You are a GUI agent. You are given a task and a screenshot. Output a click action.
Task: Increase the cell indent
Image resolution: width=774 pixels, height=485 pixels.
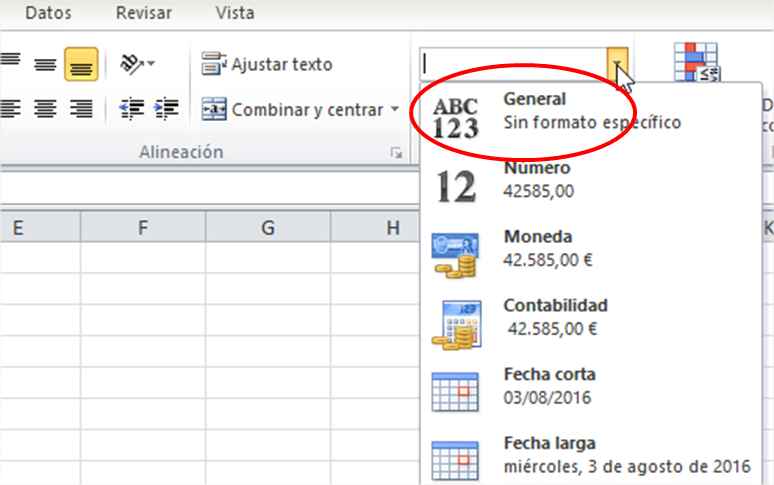[x=166, y=109]
